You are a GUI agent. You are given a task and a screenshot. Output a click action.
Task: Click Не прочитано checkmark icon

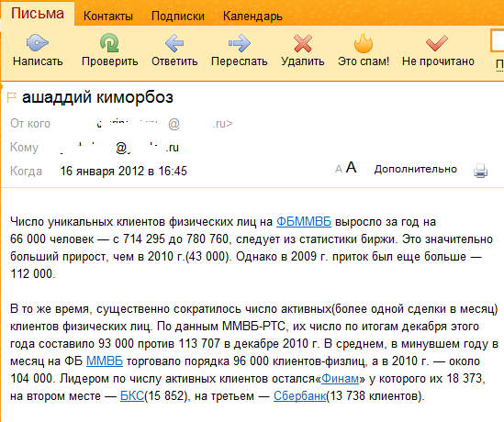(x=437, y=43)
